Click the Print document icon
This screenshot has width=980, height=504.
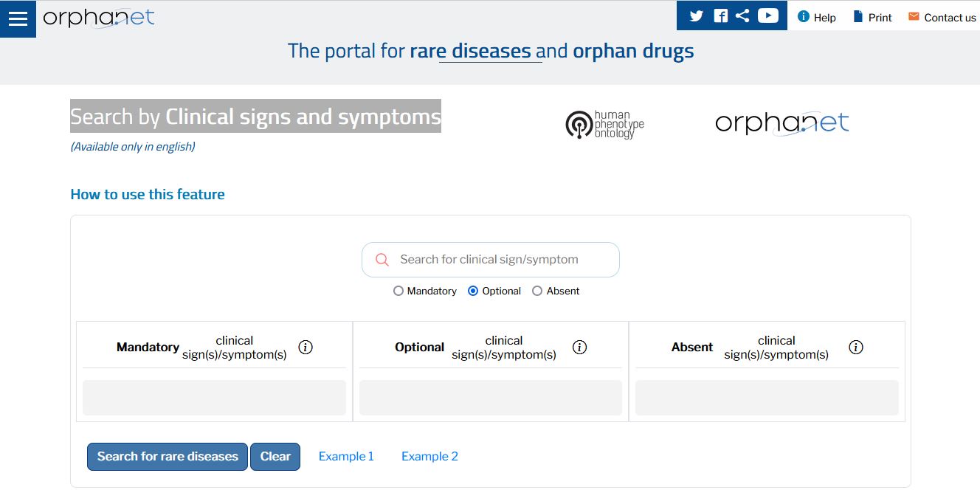(x=858, y=16)
